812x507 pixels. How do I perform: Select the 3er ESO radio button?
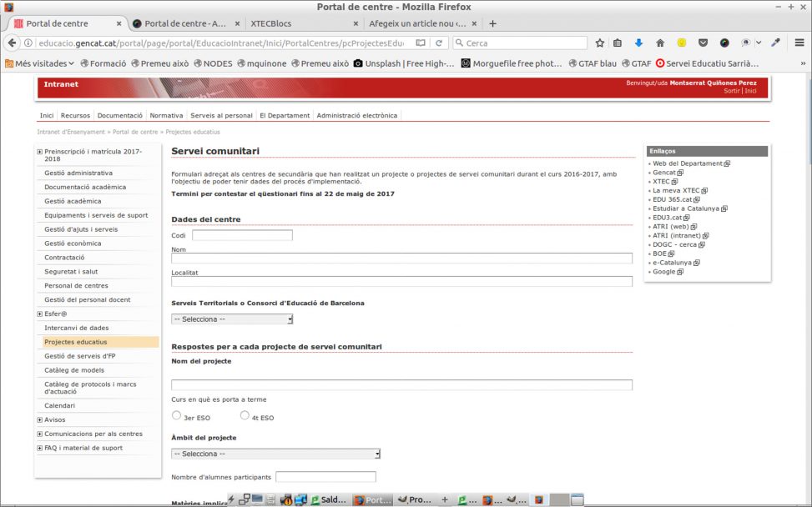point(176,415)
